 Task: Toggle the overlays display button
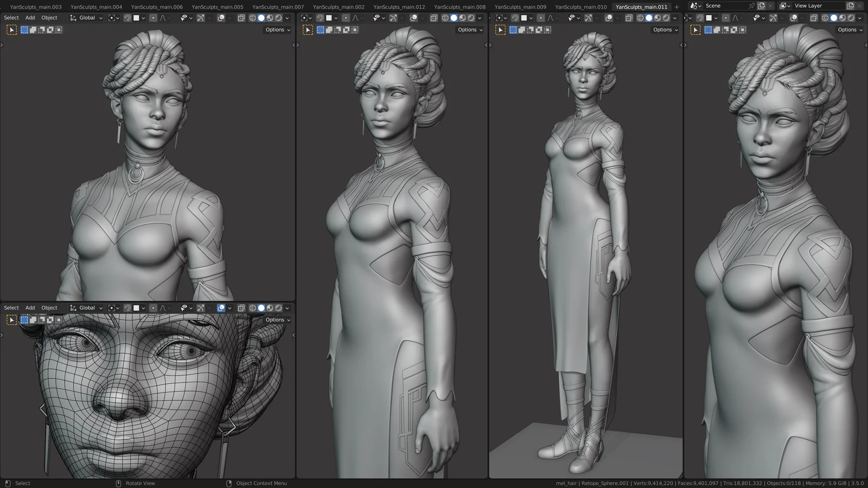pyautogui.click(x=222, y=17)
